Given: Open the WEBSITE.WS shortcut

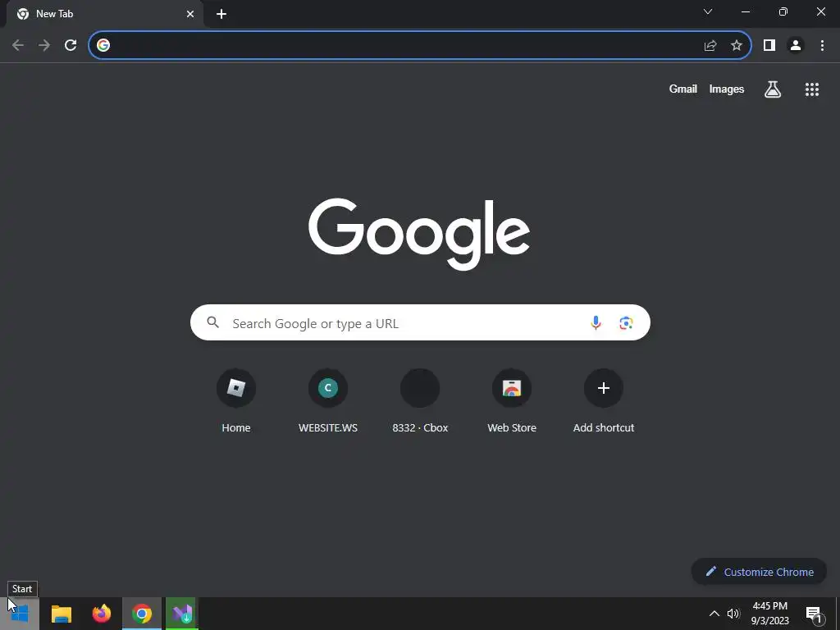Looking at the screenshot, I should pos(328,399).
